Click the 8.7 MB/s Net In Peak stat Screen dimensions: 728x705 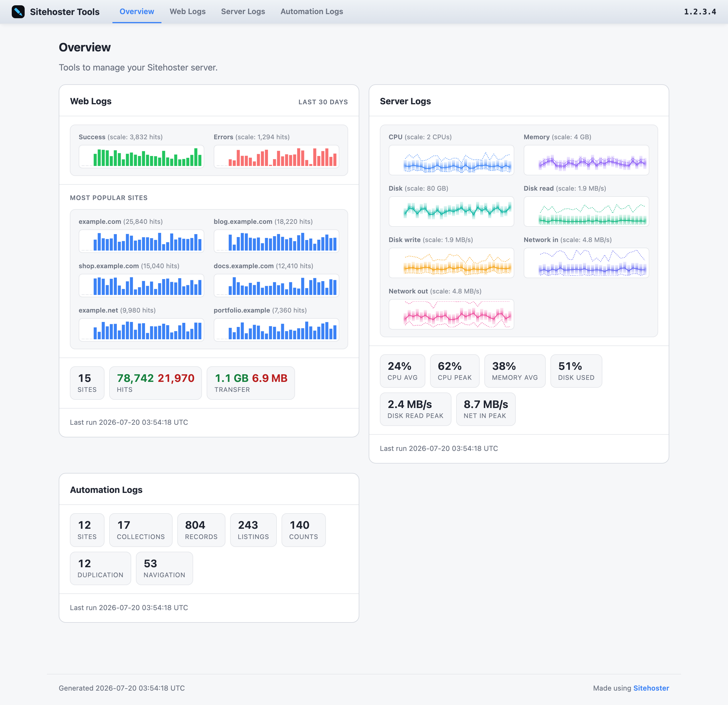pyautogui.click(x=486, y=409)
